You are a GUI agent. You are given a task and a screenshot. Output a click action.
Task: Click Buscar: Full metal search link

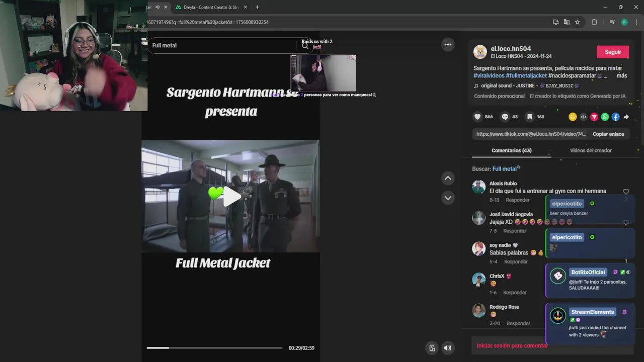tap(506, 169)
